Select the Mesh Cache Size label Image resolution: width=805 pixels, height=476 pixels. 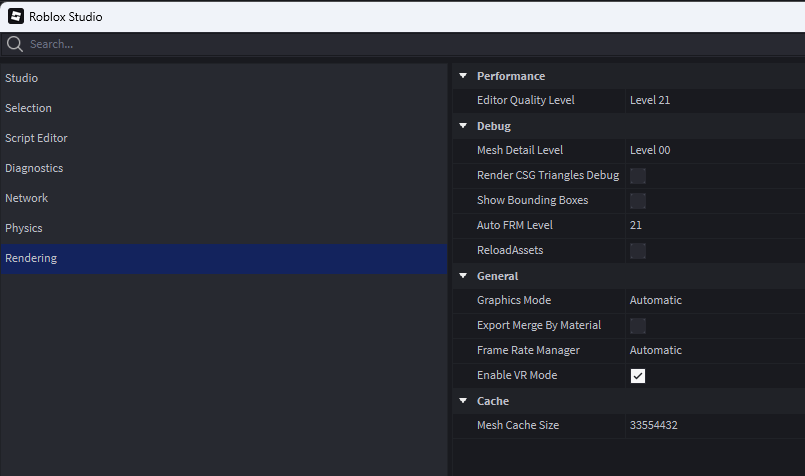(518, 425)
